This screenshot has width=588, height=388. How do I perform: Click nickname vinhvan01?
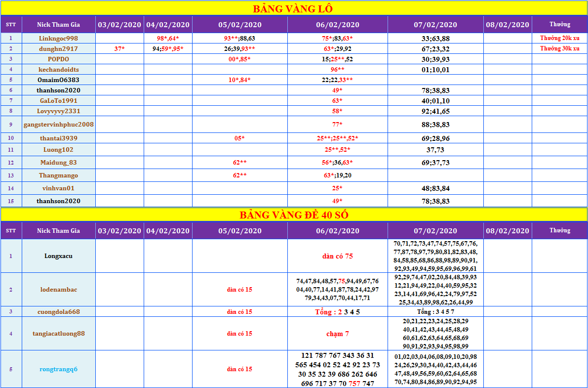click(58, 188)
